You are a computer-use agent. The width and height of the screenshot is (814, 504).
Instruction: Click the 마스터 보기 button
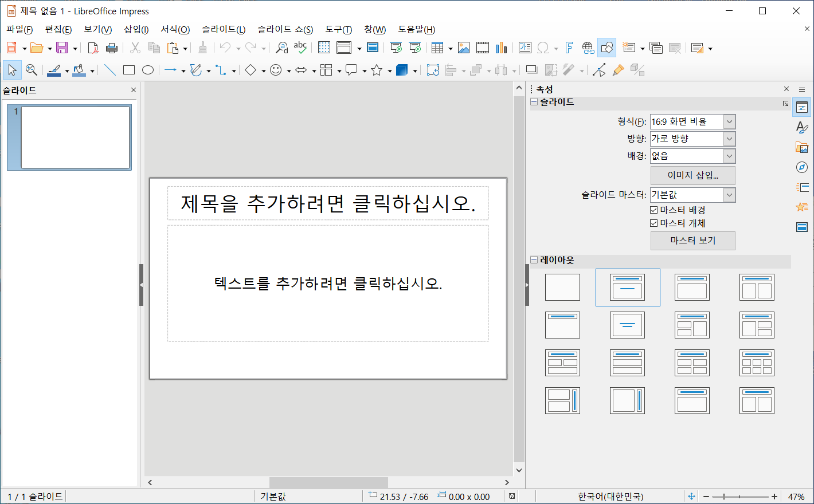pyautogui.click(x=692, y=241)
